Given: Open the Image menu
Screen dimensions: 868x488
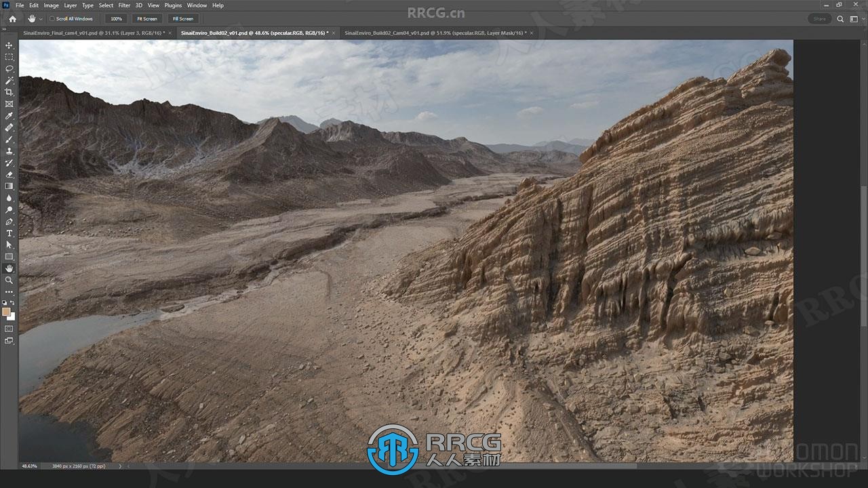Looking at the screenshot, I should [52, 5].
